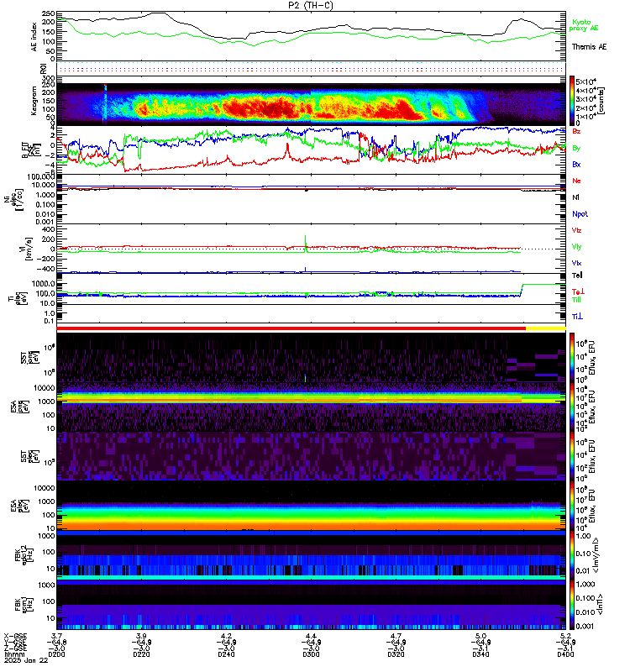Click the X-GSE value "4.2"
The width and height of the screenshot is (630, 672).
coord(226,636)
